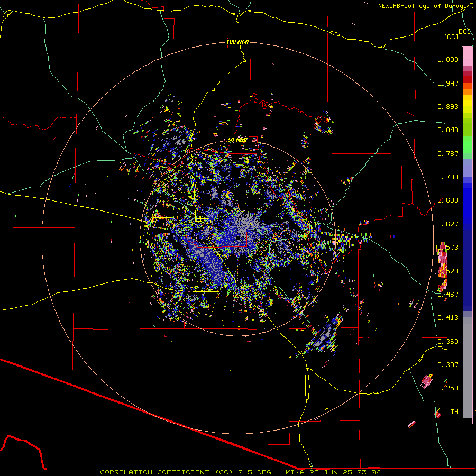Click the "[CC]" legend title

click(x=451, y=36)
